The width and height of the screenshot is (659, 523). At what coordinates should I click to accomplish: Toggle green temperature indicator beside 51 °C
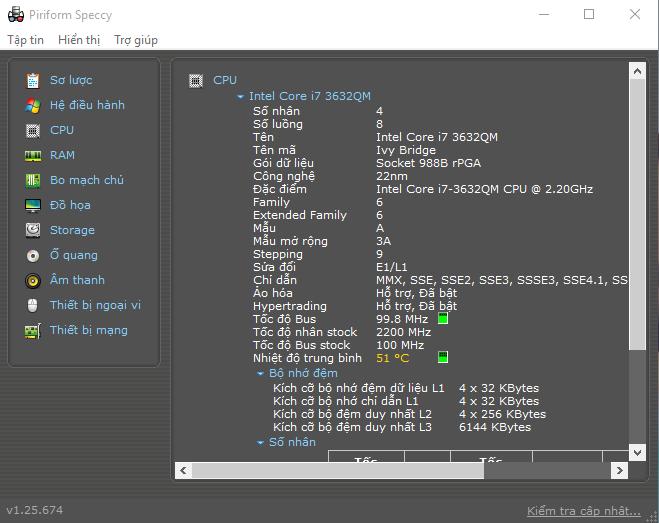click(x=443, y=357)
